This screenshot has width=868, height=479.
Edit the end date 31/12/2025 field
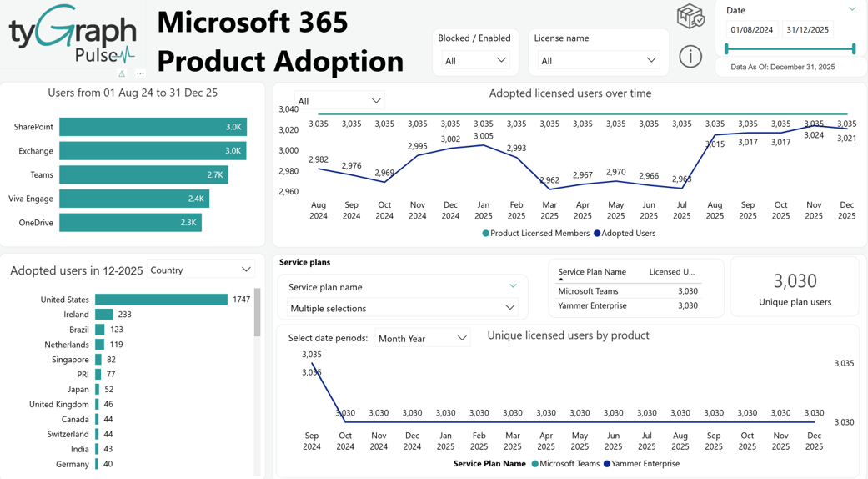click(808, 30)
